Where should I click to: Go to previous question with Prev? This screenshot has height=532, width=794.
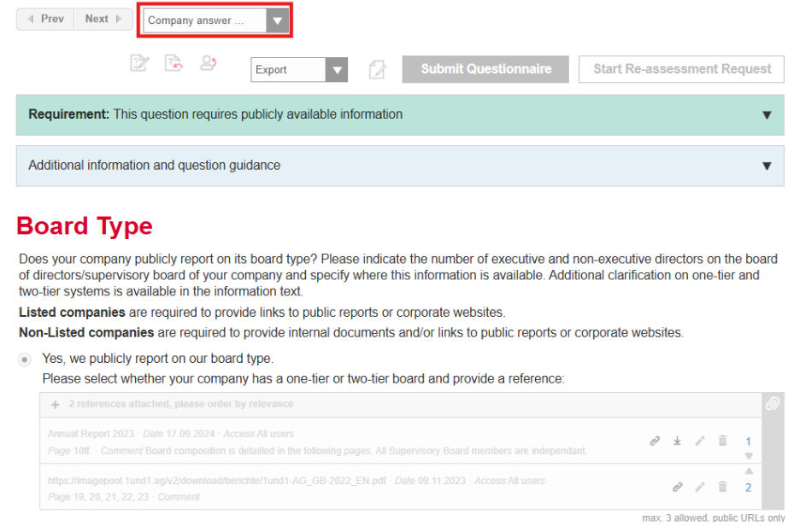click(45, 19)
